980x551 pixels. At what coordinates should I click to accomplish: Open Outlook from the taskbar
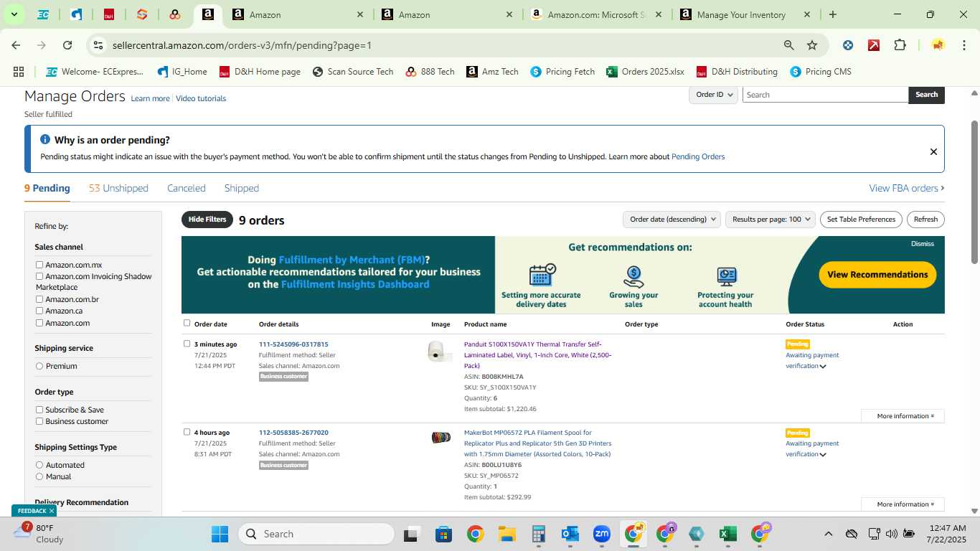pyautogui.click(x=570, y=534)
